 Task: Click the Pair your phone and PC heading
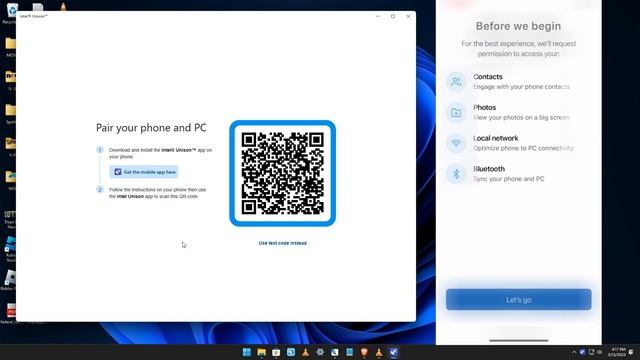(151, 128)
